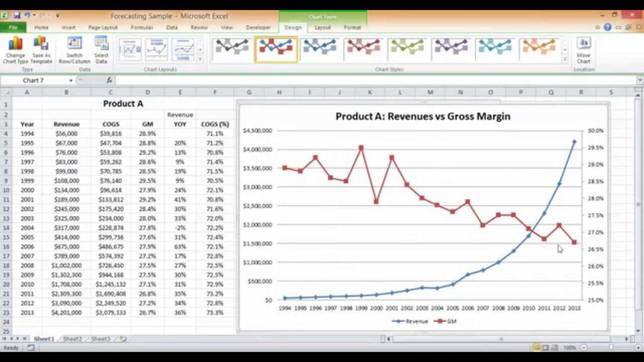Open the Review ribbon tab
Image resolution: width=644 pixels, height=362 pixels.
[x=199, y=27]
